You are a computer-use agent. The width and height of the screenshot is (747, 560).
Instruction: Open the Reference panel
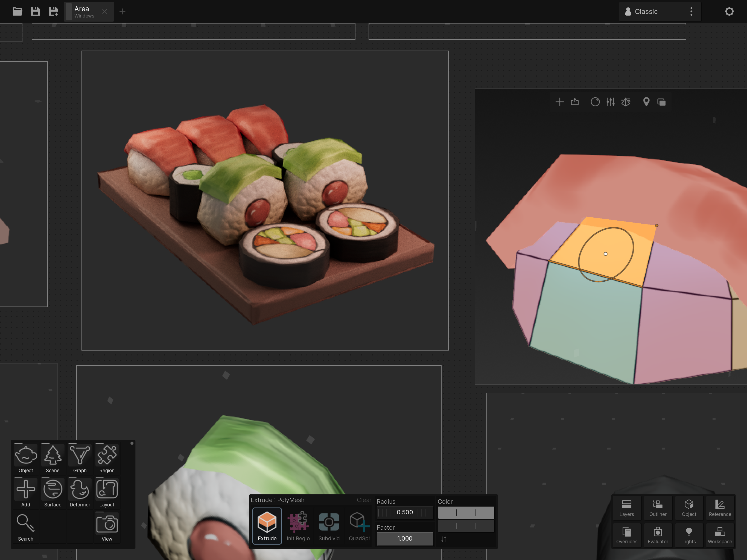click(x=720, y=508)
